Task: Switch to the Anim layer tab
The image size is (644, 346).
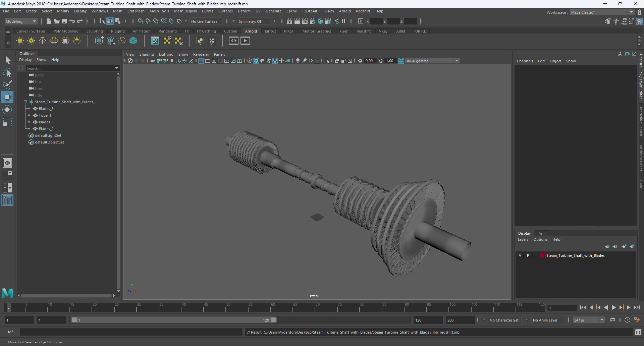Action: click(x=543, y=233)
